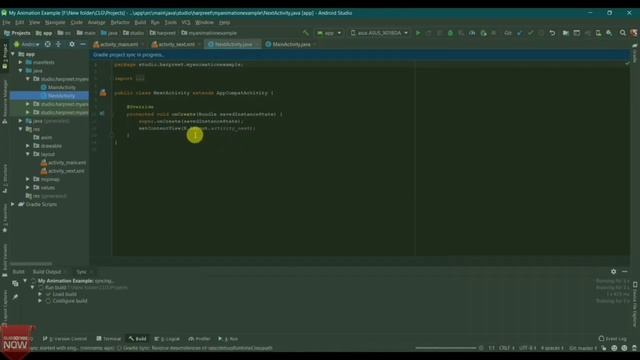Click the user avatar icon at toolbar end
640x360 pixels.
tap(633, 33)
